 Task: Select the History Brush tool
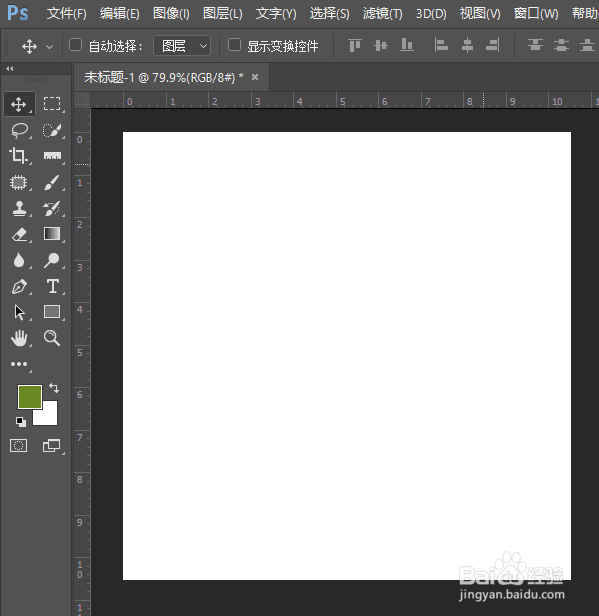click(52, 208)
